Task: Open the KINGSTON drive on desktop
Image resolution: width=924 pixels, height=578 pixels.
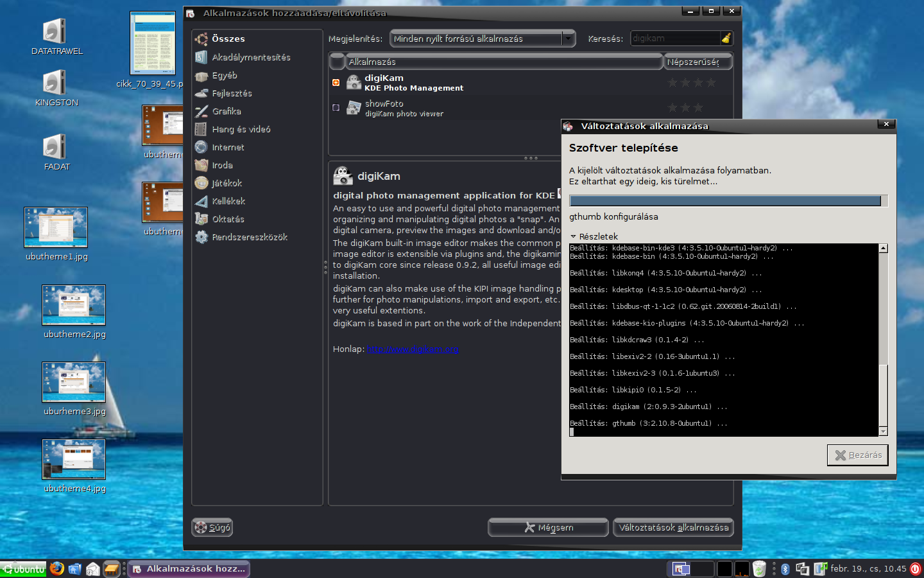Action: click(56, 89)
